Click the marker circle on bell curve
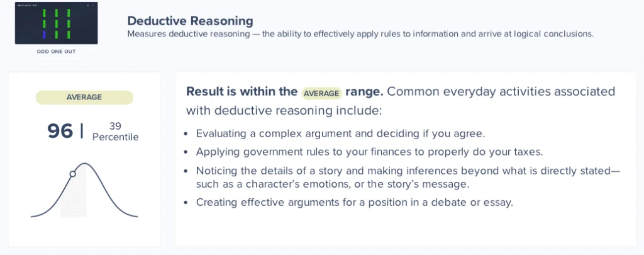 coord(72,174)
